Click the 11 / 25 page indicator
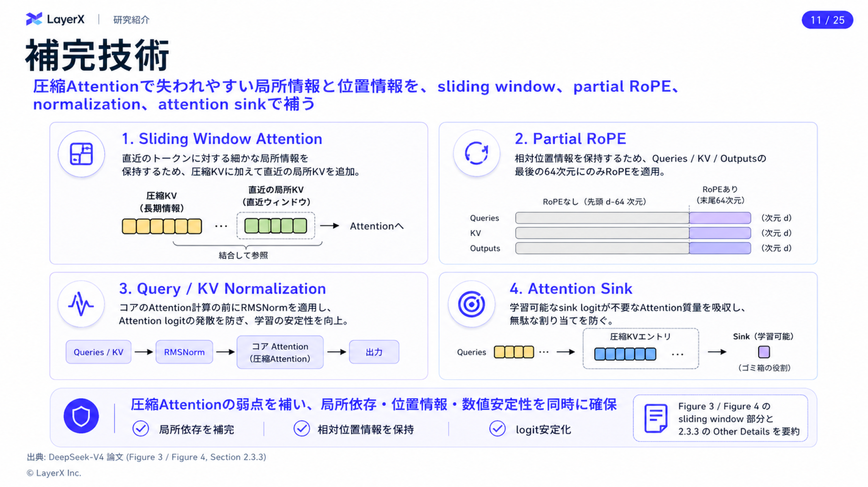The image size is (868, 487). [827, 20]
